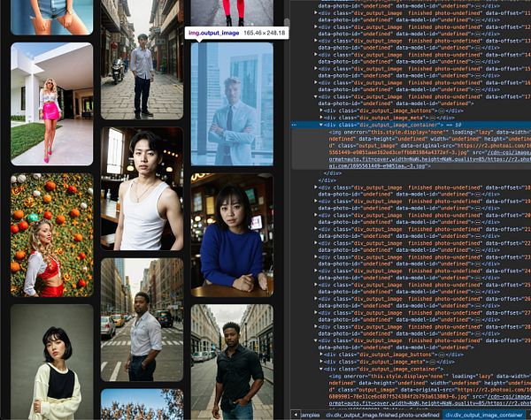Open cropped photo of person in denim shorts

(x=52, y=17)
